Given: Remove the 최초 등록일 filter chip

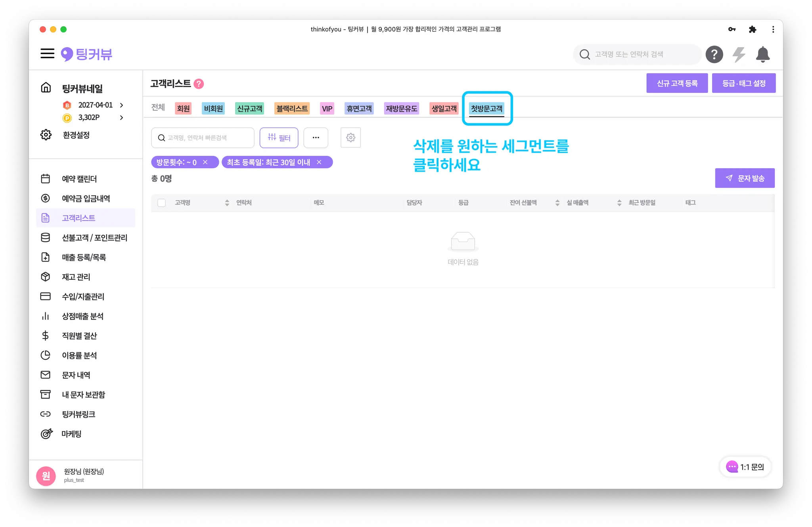Looking at the screenshot, I should tap(319, 162).
